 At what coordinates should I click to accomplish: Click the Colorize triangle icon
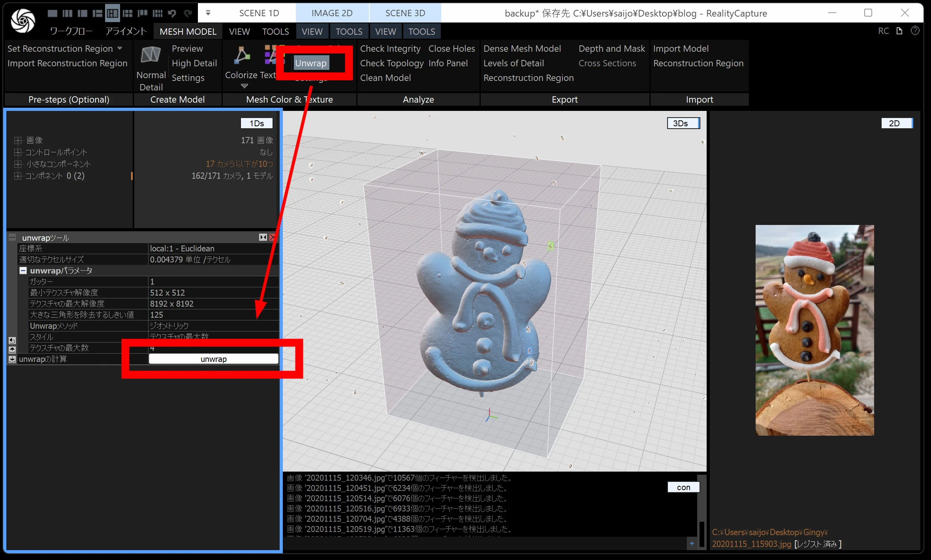point(241,55)
